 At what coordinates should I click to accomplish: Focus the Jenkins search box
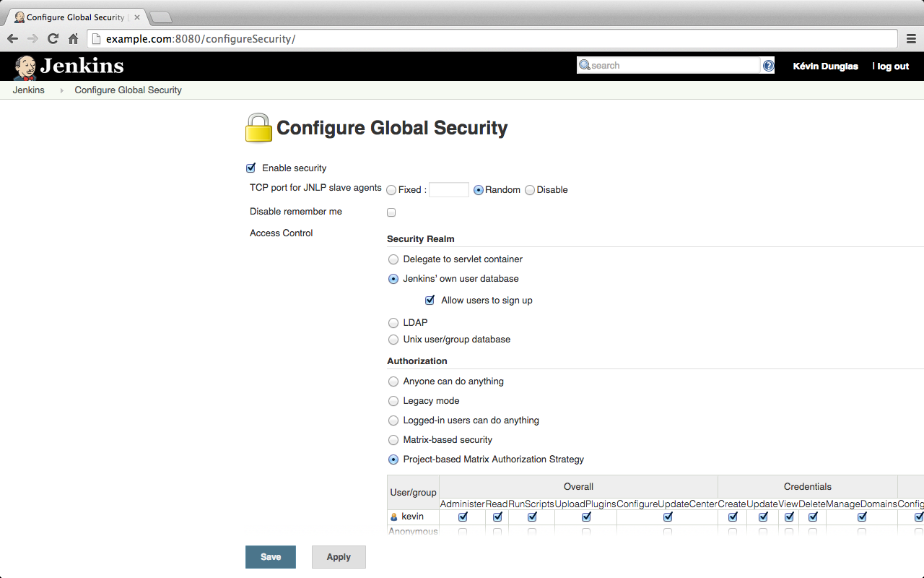[669, 66]
